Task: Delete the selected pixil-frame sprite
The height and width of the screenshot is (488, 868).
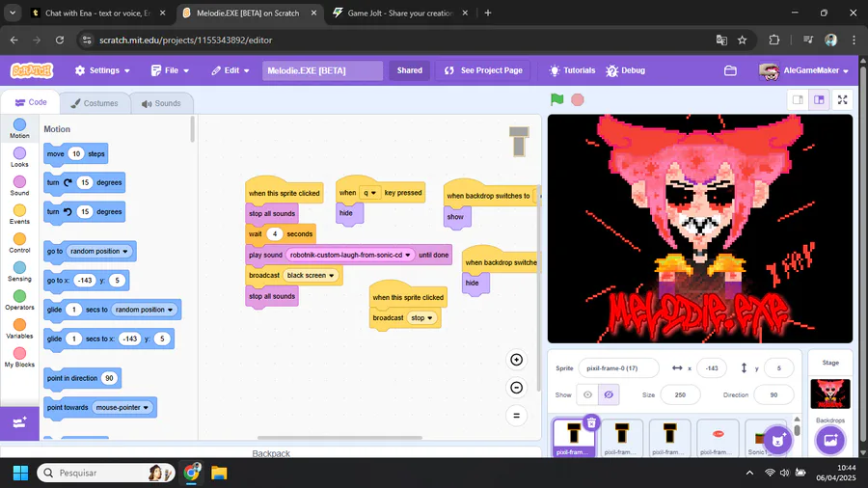Action: [591, 423]
